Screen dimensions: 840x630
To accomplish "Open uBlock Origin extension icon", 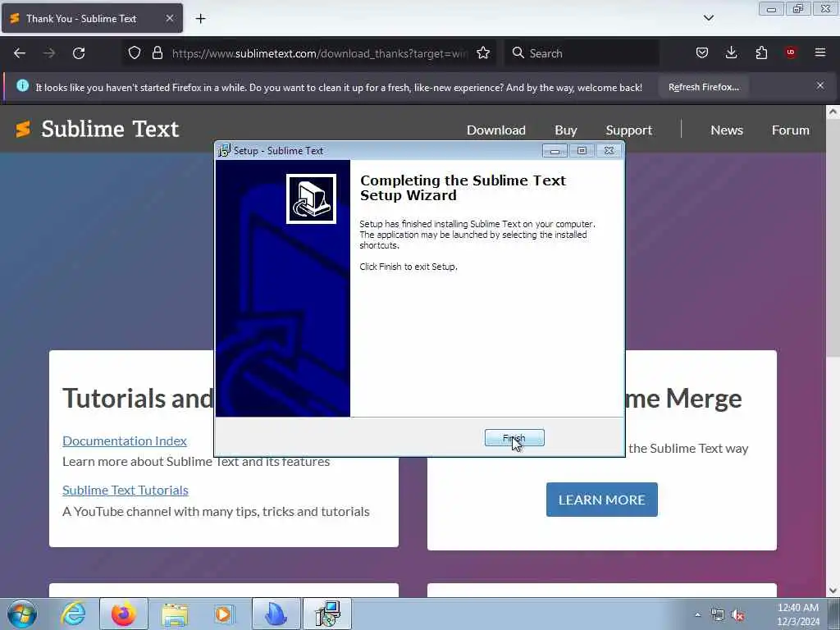I will pyautogui.click(x=791, y=52).
